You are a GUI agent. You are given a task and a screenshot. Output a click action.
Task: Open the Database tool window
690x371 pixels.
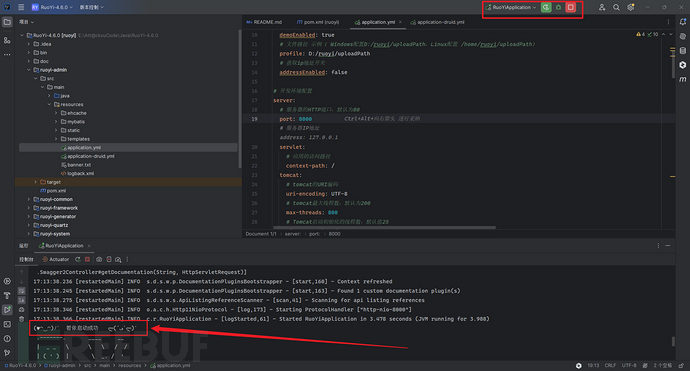click(x=683, y=51)
